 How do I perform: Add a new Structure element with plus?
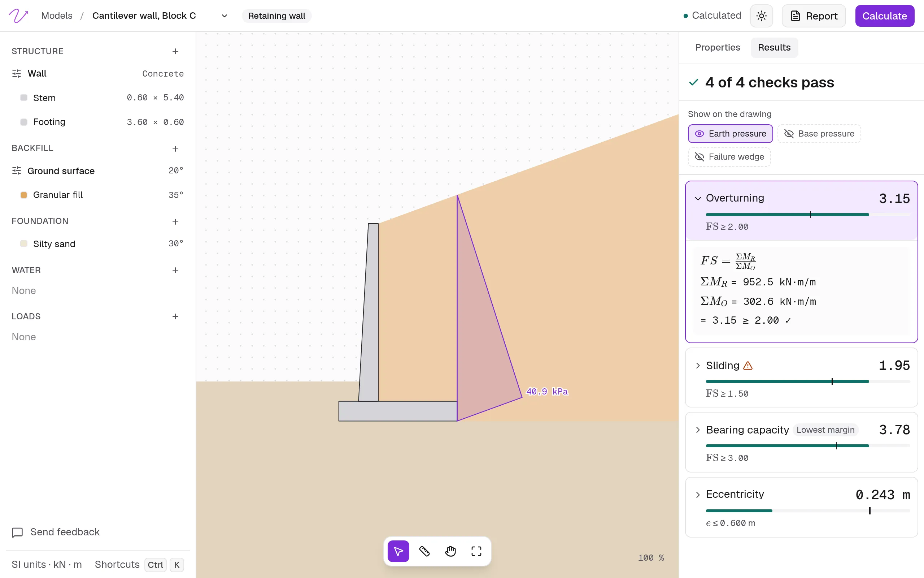click(x=175, y=51)
